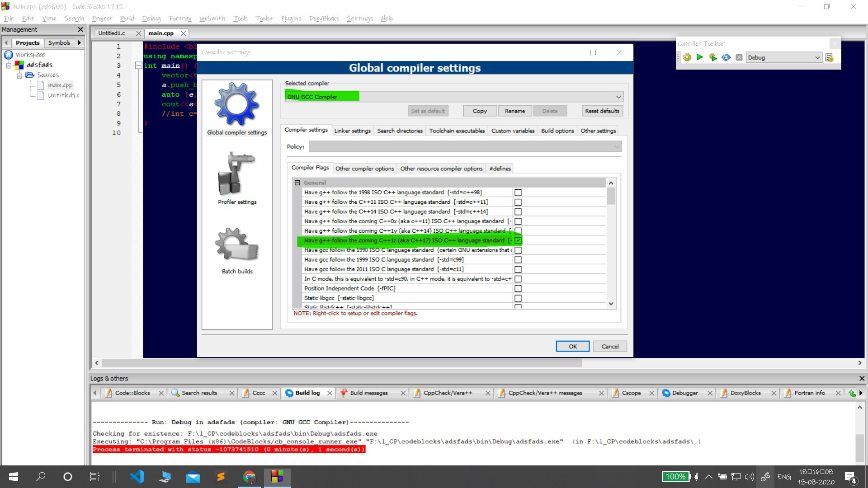Open the Settings menu
Image resolution: width=868 pixels, height=488 pixels.
point(359,19)
